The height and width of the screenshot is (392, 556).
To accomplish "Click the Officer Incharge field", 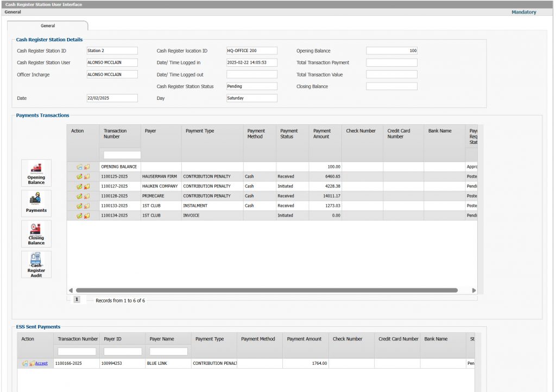I will point(112,74).
